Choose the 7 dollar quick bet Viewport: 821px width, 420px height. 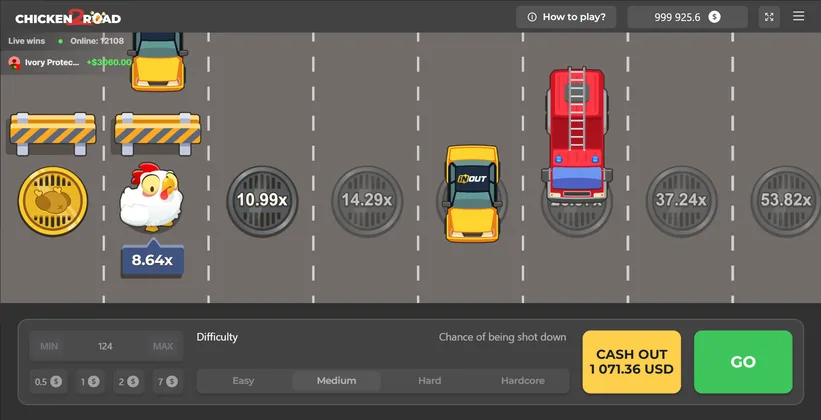[167, 381]
